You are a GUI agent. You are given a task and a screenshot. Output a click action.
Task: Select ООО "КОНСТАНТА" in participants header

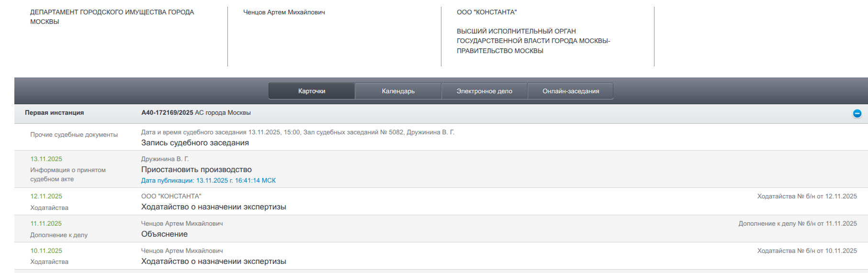tap(486, 12)
